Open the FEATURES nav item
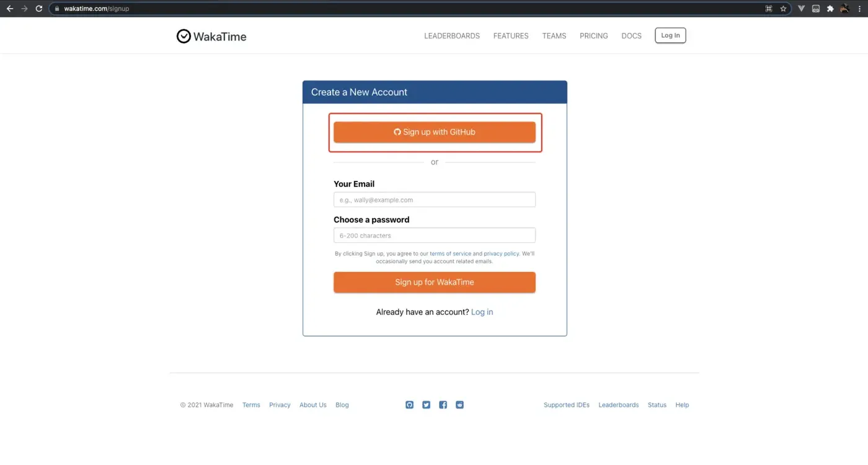 [511, 36]
